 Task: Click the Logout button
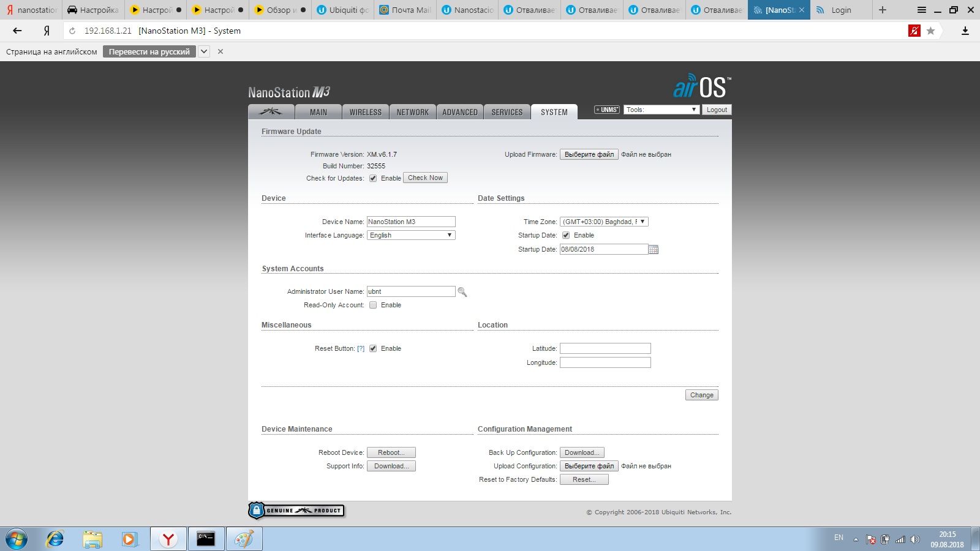717,110
